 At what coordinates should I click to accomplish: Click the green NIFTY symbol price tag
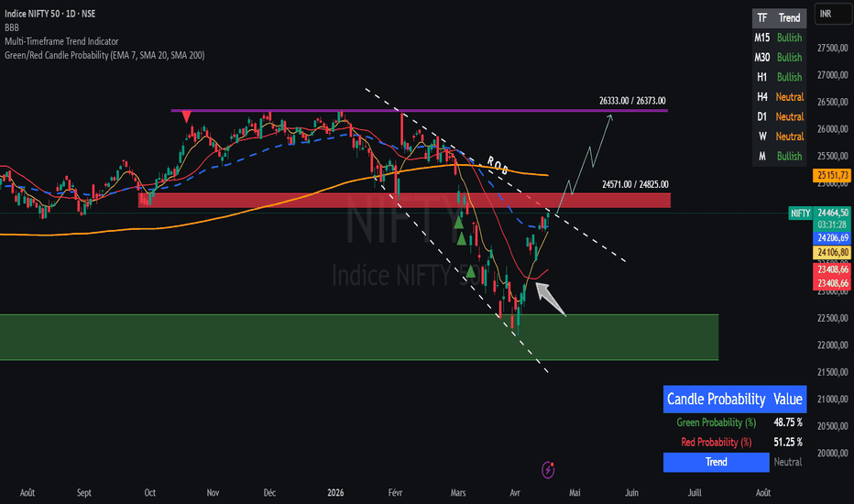tap(800, 213)
